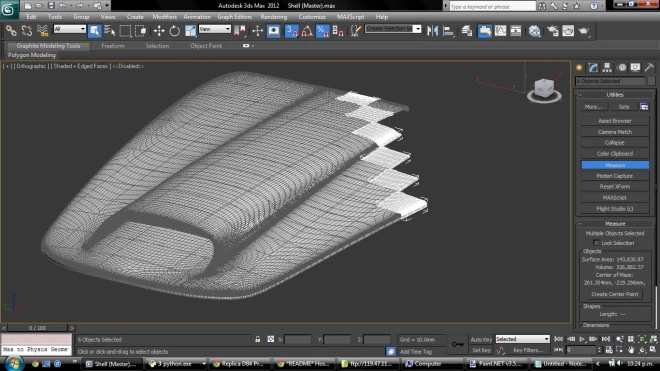
Task: Click the Mirror tool icon
Action: point(432,31)
